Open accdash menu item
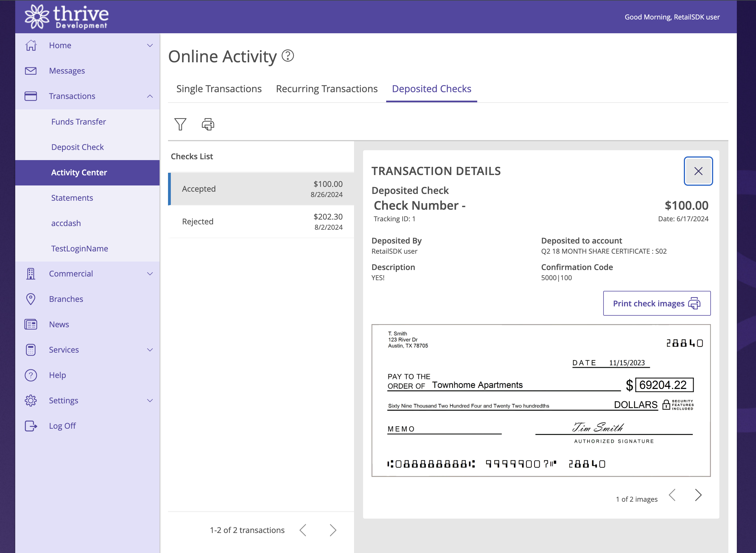 point(87,223)
